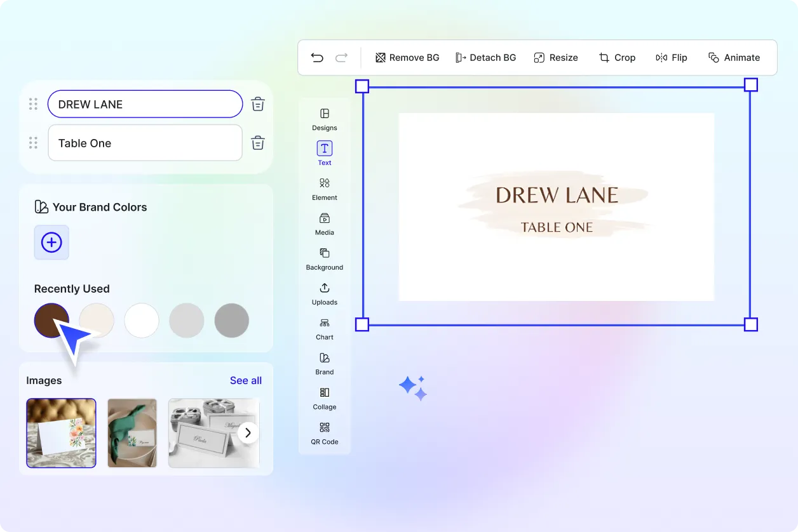
Task: Show next images with the arrow
Action: (x=248, y=433)
